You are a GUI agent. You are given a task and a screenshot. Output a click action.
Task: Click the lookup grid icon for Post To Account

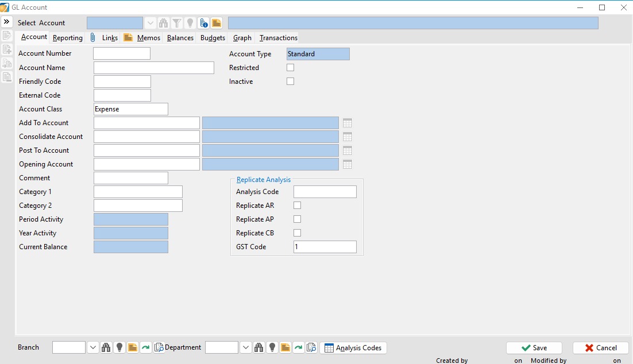pyautogui.click(x=347, y=150)
